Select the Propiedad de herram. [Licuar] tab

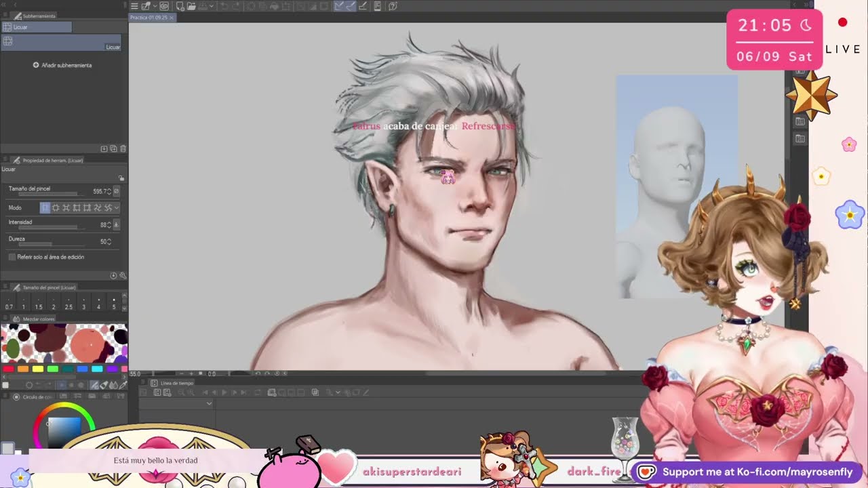(x=47, y=161)
